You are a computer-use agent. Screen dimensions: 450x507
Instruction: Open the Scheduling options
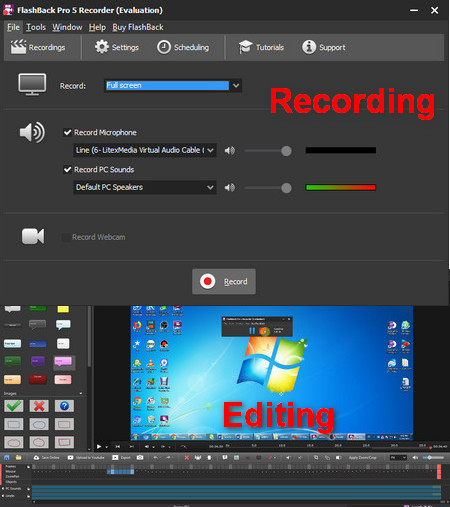click(x=183, y=47)
